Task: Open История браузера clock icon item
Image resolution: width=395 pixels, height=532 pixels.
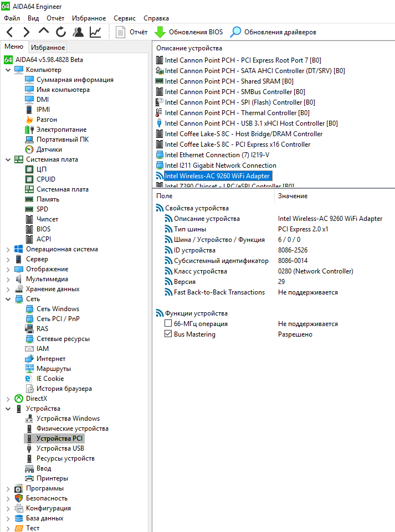Action: [58, 389]
